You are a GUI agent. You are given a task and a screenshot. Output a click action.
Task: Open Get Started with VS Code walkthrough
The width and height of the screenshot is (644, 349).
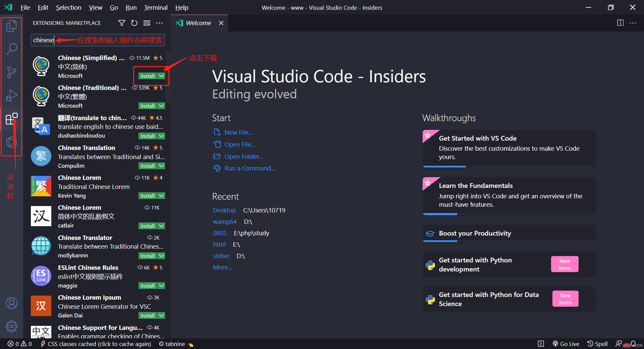point(509,148)
